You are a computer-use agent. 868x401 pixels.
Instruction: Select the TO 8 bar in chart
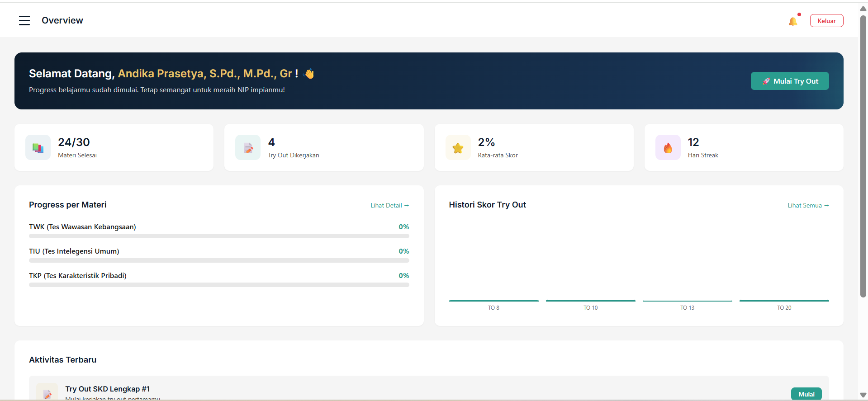[493, 301]
